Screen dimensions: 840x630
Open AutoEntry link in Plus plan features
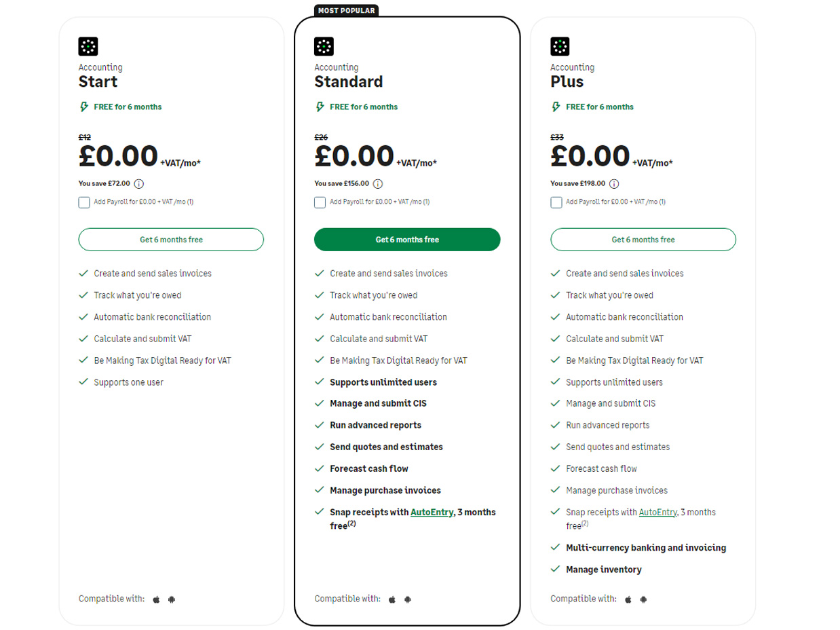(657, 513)
